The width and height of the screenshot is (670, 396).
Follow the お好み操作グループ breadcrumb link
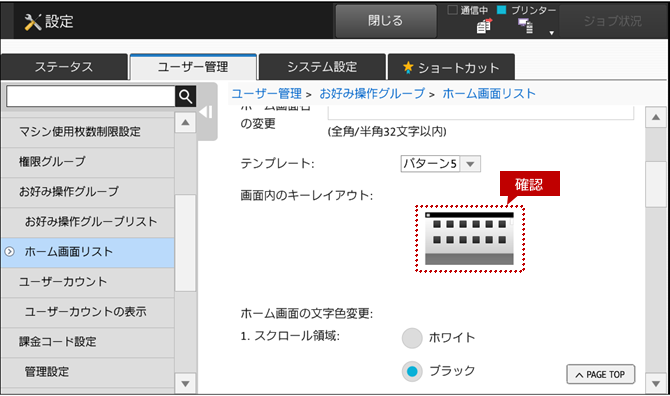tap(372, 94)
